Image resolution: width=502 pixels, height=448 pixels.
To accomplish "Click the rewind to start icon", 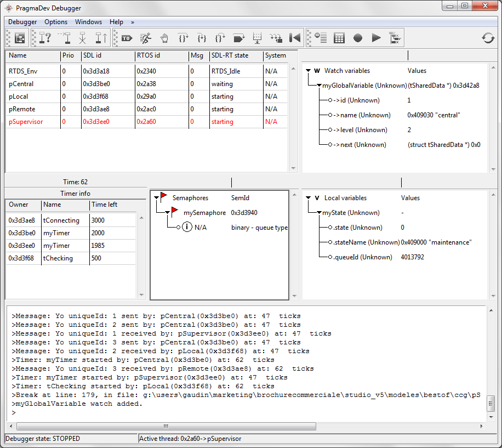I will [295, 38].
